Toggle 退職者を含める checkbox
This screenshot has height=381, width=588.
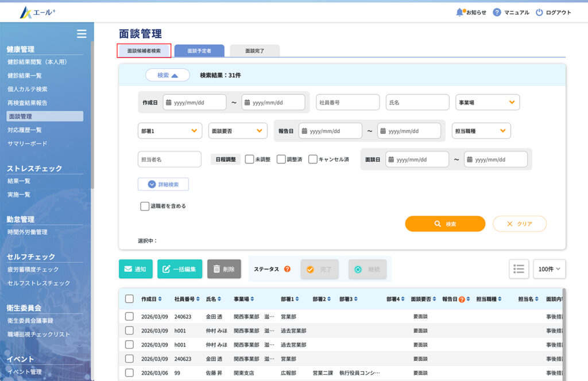point(145,206)
